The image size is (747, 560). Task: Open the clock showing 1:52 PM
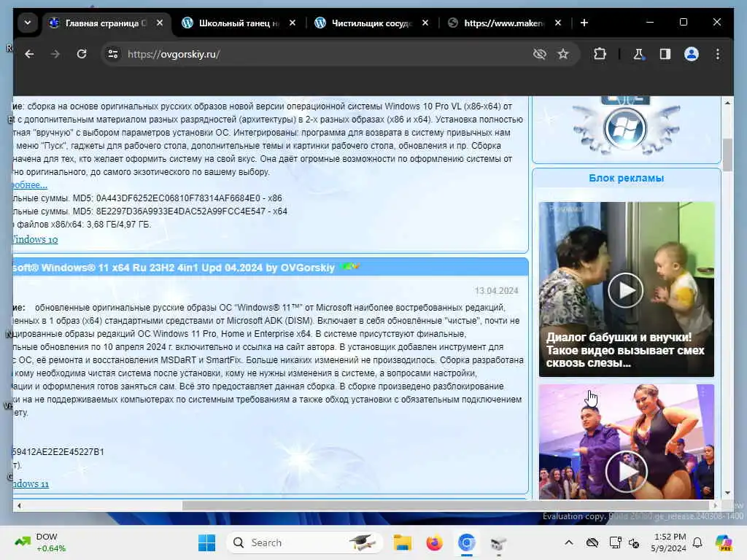coord(670,542)
